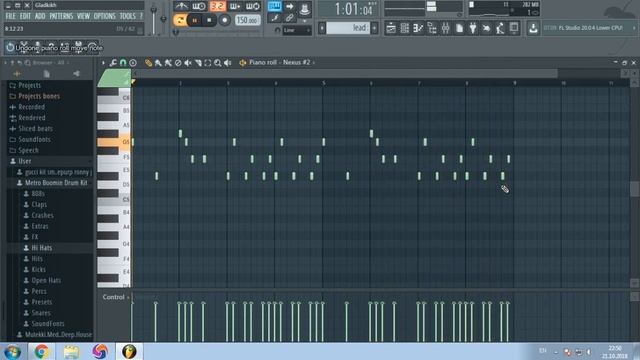Viewport: 640px width, 360px height.
Task: Click the undo history icon in second toolbar
Action: [10, 47]
